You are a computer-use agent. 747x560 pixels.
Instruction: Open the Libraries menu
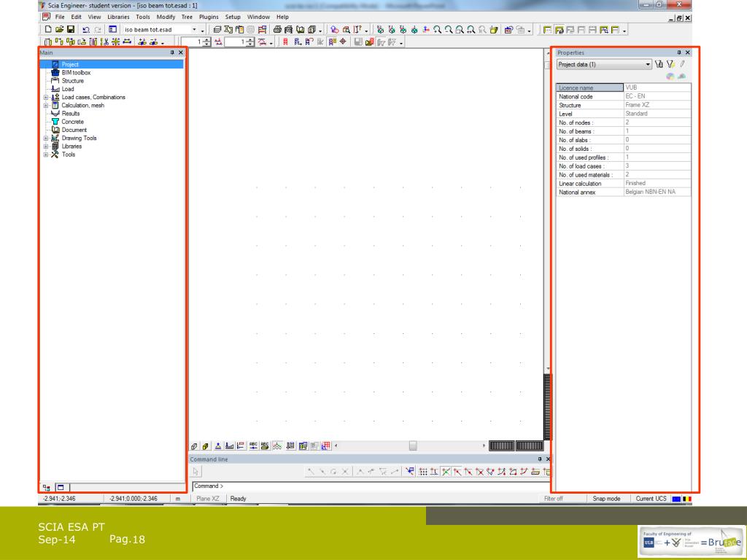(118, 17)
